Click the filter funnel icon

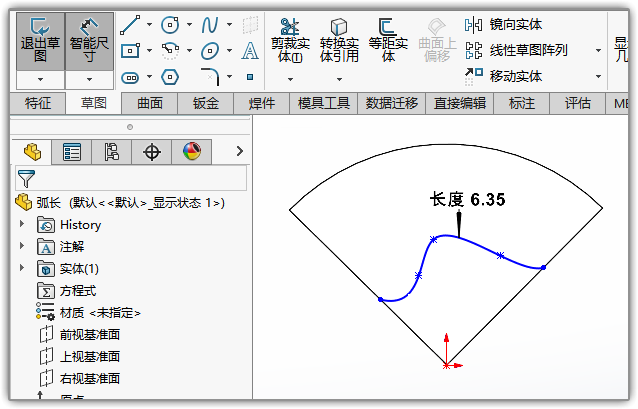tap(26, 178)
